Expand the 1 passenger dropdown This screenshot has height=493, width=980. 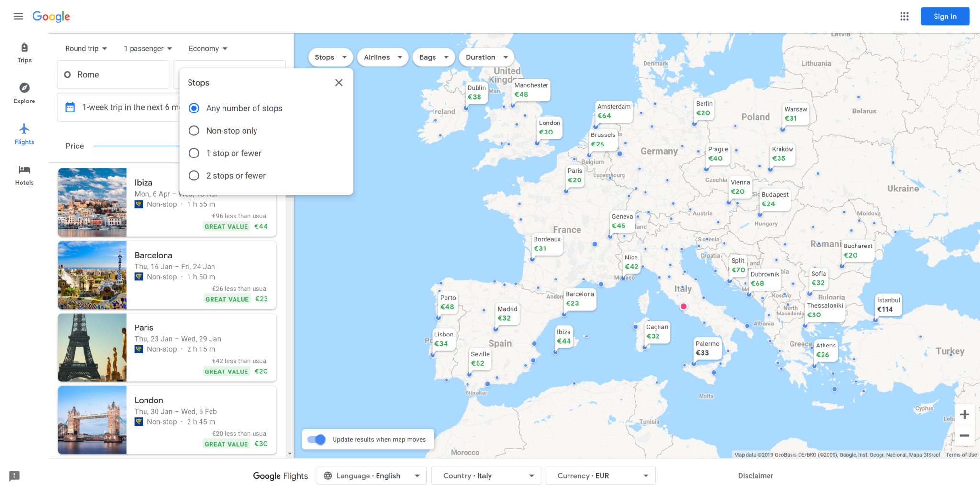click(148, 49)
